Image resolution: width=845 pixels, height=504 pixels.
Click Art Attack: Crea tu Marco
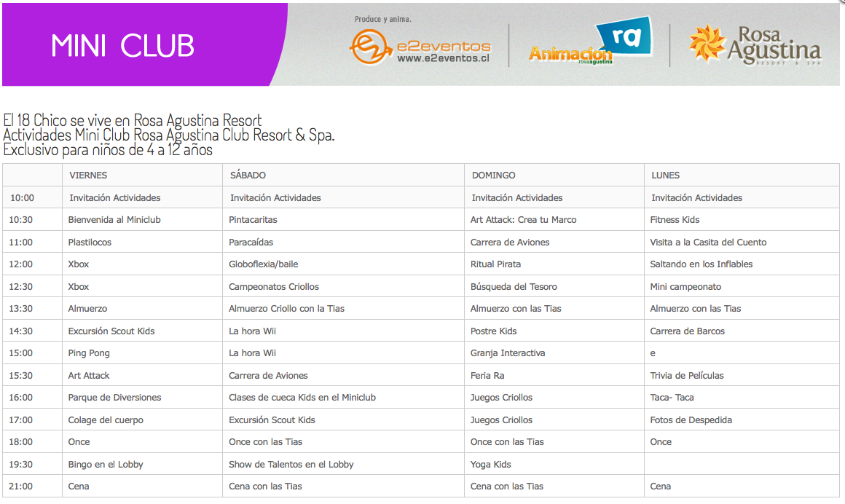(x=523, y=220)
